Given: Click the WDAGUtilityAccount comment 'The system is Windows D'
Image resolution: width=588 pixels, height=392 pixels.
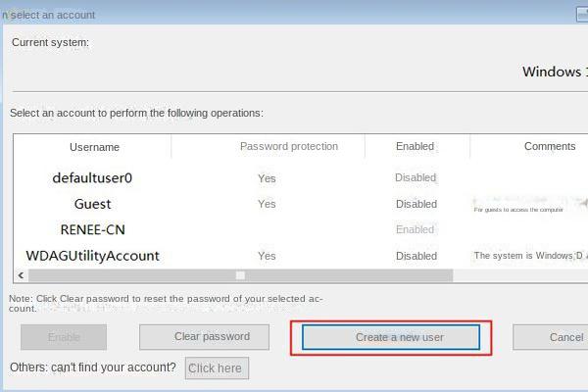Looking at the screenshot, I should tap(528, 256).
